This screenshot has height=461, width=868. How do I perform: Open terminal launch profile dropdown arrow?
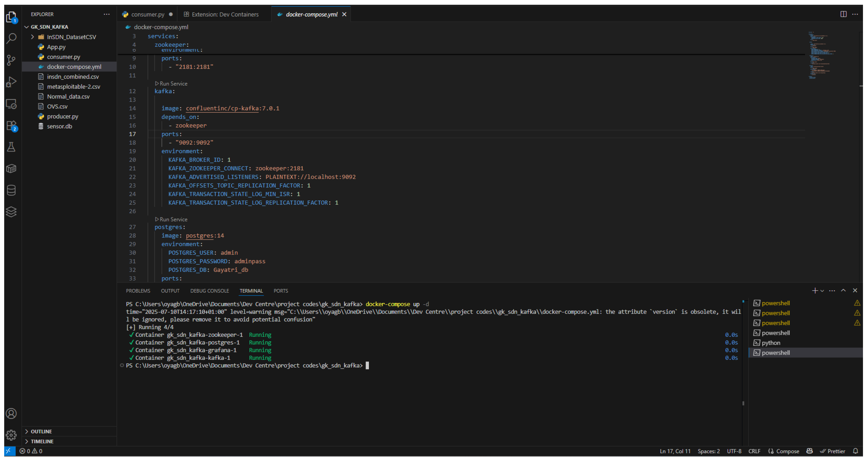(x=822, y=291)
